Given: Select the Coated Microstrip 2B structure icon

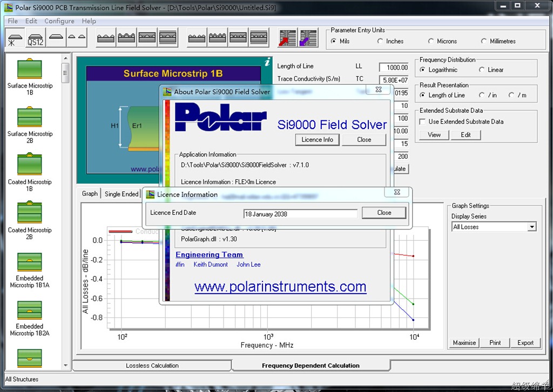Looking at the screenshot, I should tap(29, 214).
